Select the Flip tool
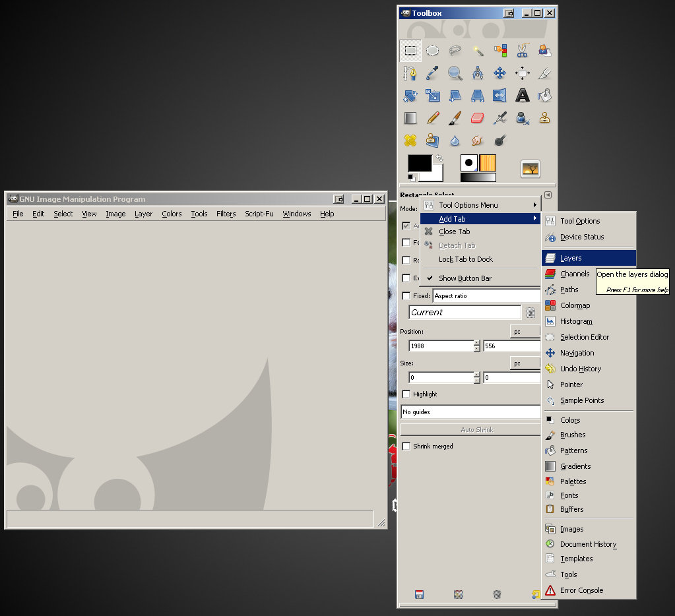The height and width of the screenshot is (616, 675). click(x=499, y=96)
